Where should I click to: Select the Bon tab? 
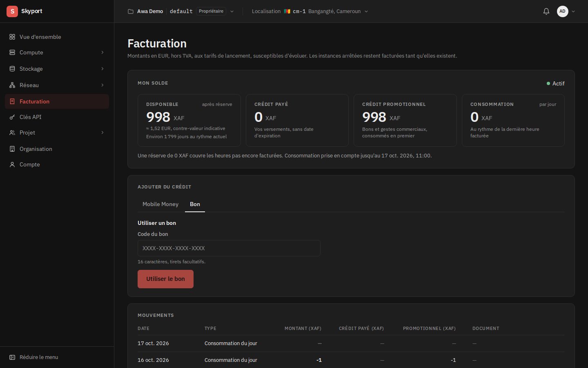tap(195, 204)
